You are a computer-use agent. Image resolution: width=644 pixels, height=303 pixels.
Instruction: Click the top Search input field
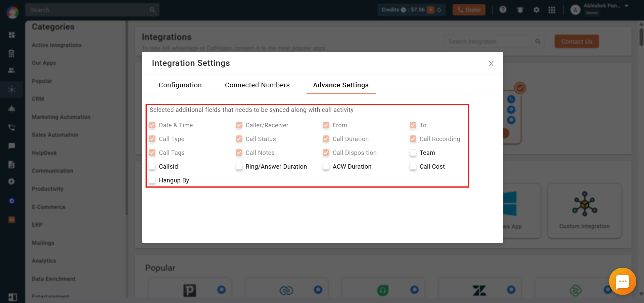pos(92,10)
